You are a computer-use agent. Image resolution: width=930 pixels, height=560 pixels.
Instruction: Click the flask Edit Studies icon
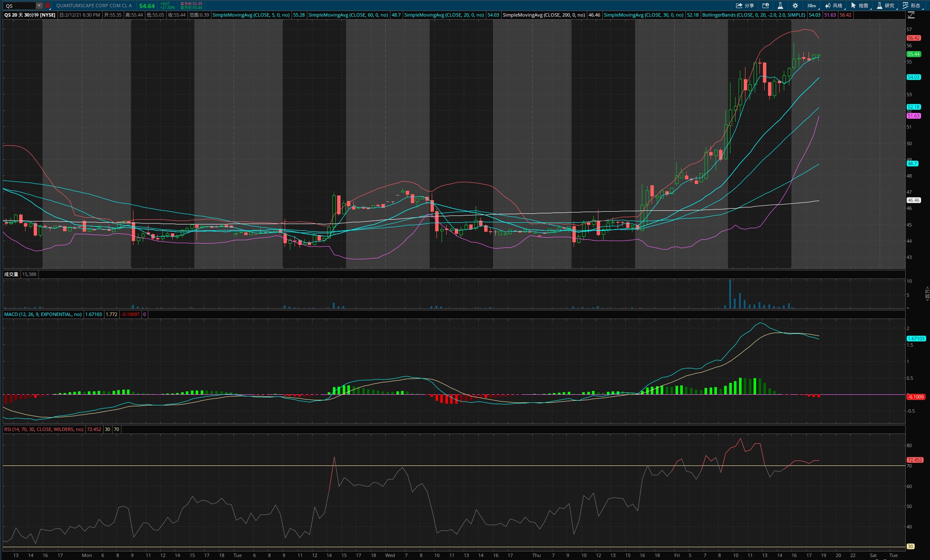[x=780, y=6]
